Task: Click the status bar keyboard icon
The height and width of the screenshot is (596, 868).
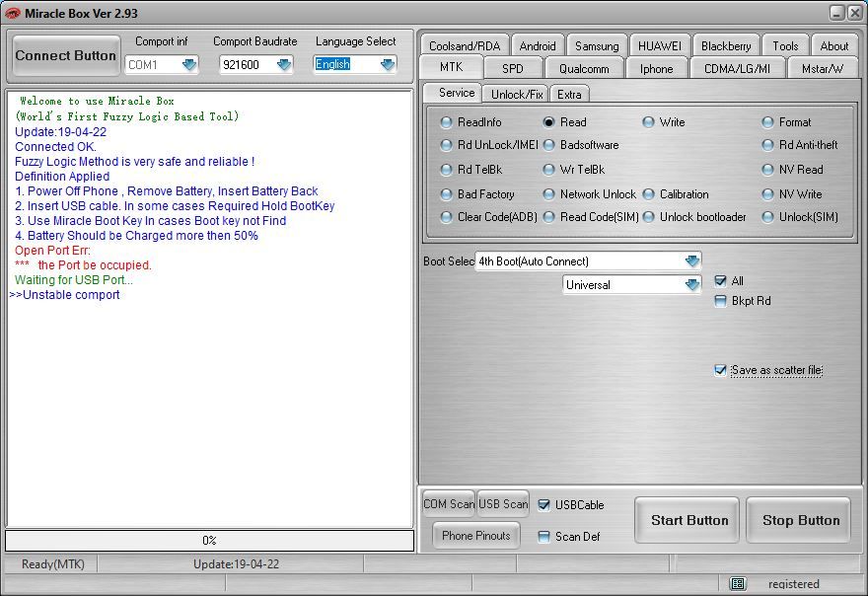Action: 738,583
